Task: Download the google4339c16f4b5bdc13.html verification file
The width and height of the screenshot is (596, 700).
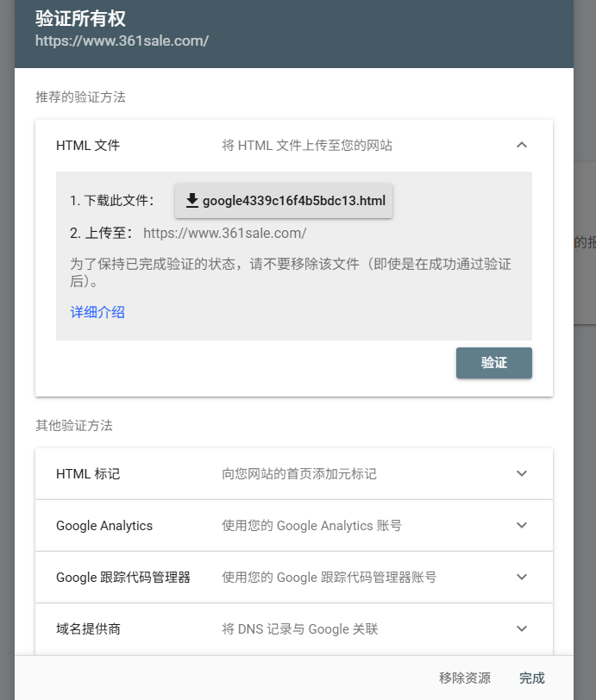Action: 282,201
